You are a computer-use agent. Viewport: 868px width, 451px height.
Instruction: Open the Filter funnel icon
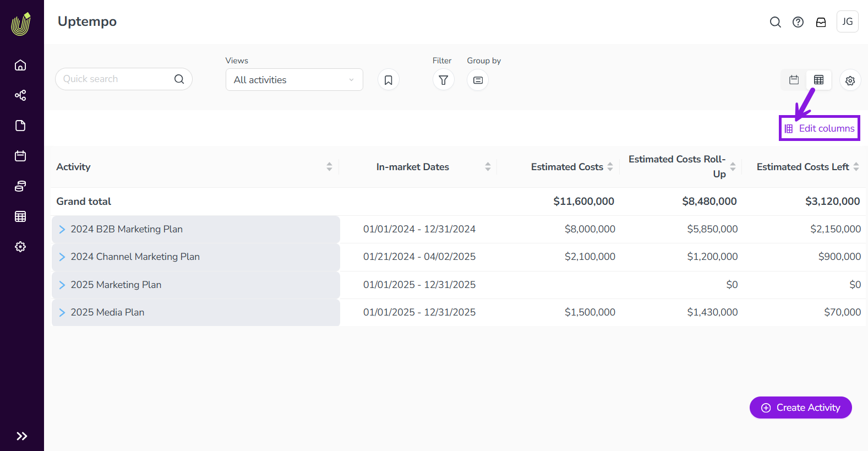point(443,80)
